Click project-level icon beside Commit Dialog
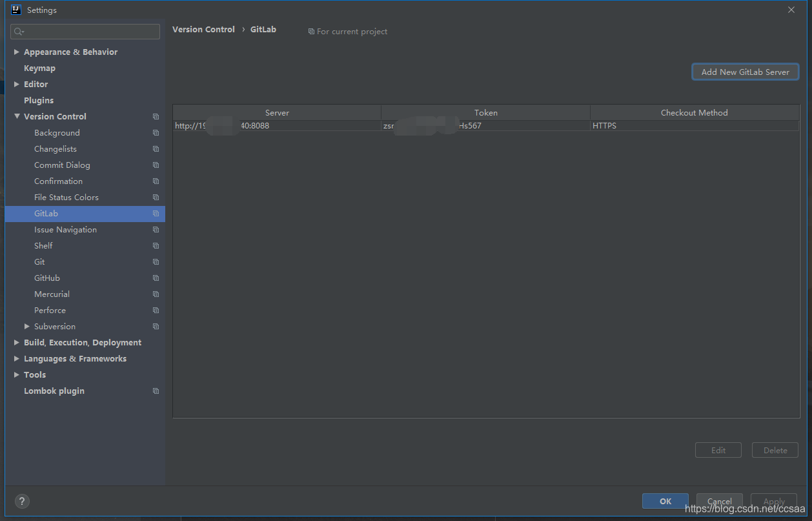Screen dimensions: 812x521 tap(156, 165)
